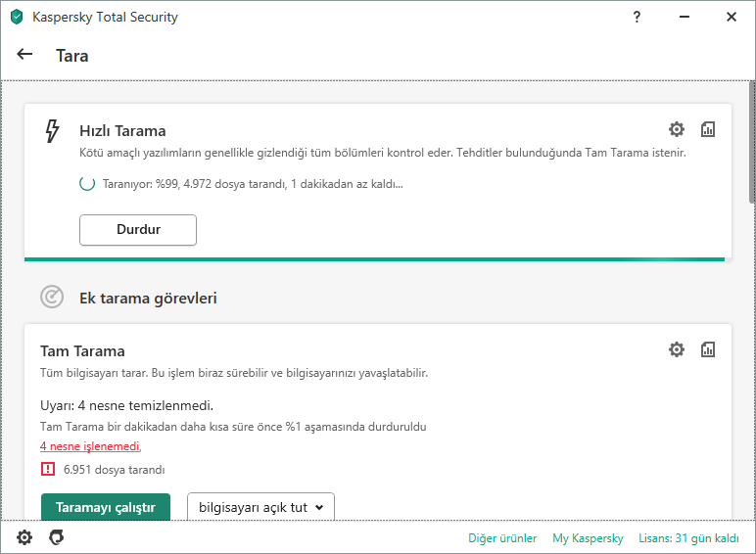Click the spinning scan progress indicator
Viewport: 756px width, 554px height.
[87, 184]
